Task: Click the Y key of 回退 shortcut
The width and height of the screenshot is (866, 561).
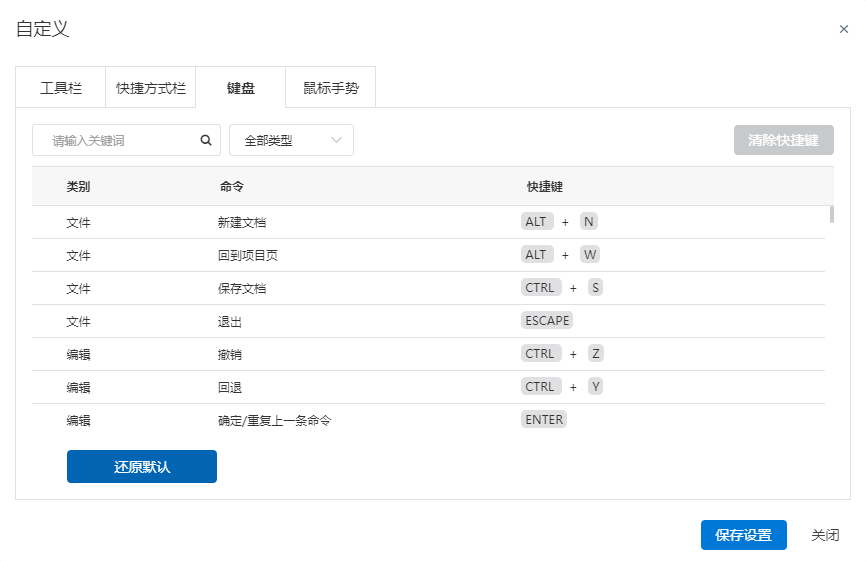Action: click(x=595, y=387)
